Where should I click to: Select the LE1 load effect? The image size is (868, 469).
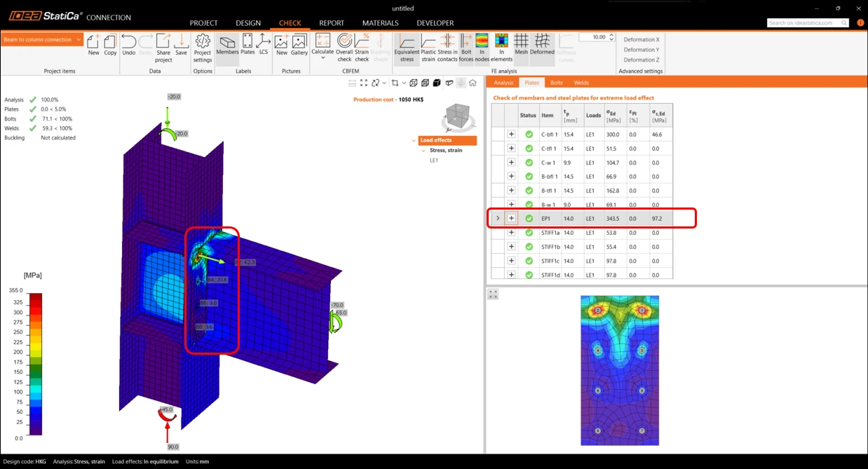[x=434, y=161]
